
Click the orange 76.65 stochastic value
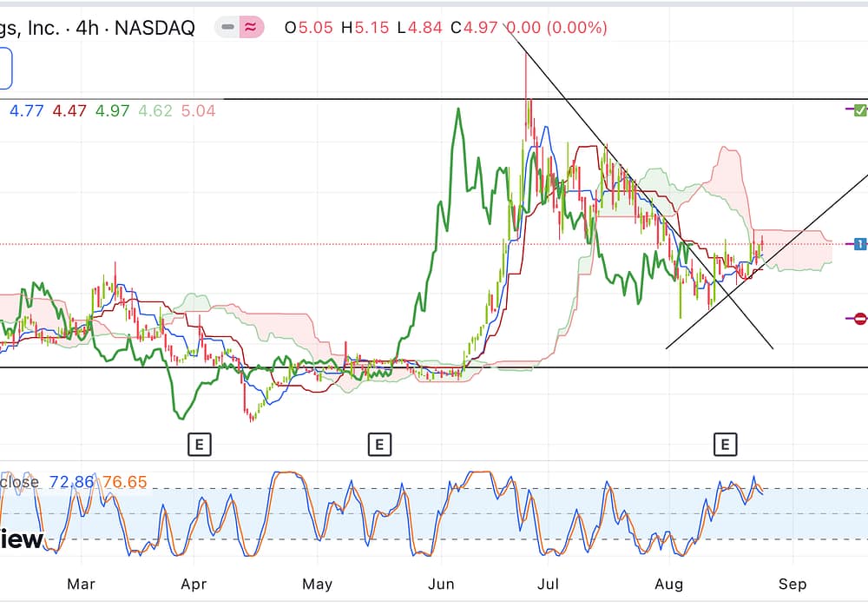click(x=125, y=482)
